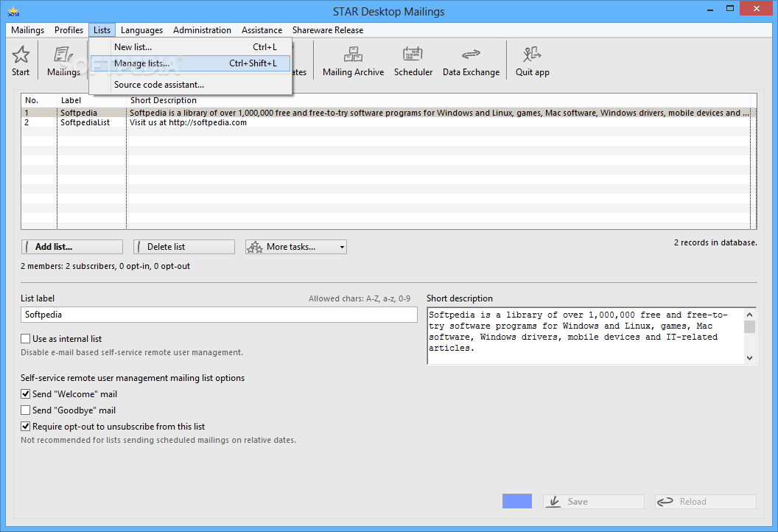Click the description scrollbar down arrow

coord(750,358)
